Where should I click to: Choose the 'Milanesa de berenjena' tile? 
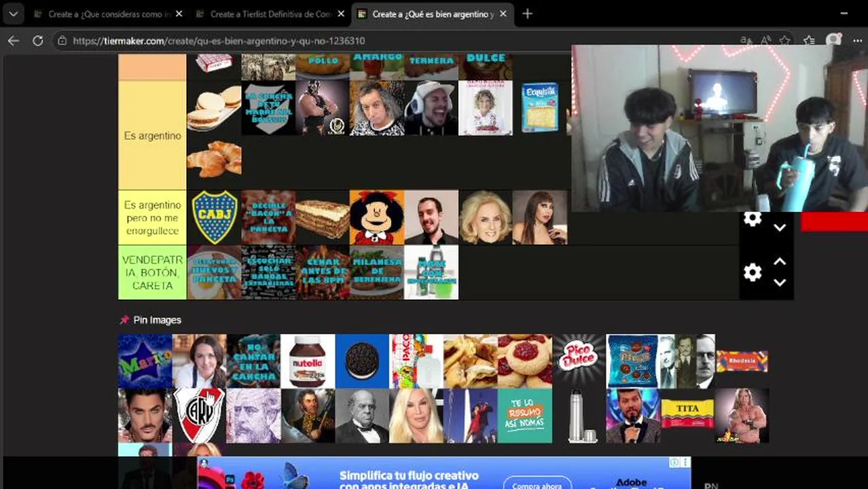tap(377, 272)
